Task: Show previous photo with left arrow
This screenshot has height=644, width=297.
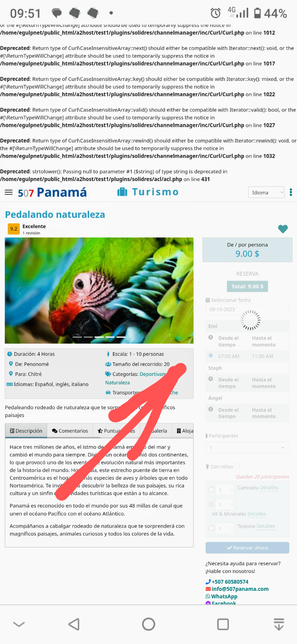Action: pos(19,290)
